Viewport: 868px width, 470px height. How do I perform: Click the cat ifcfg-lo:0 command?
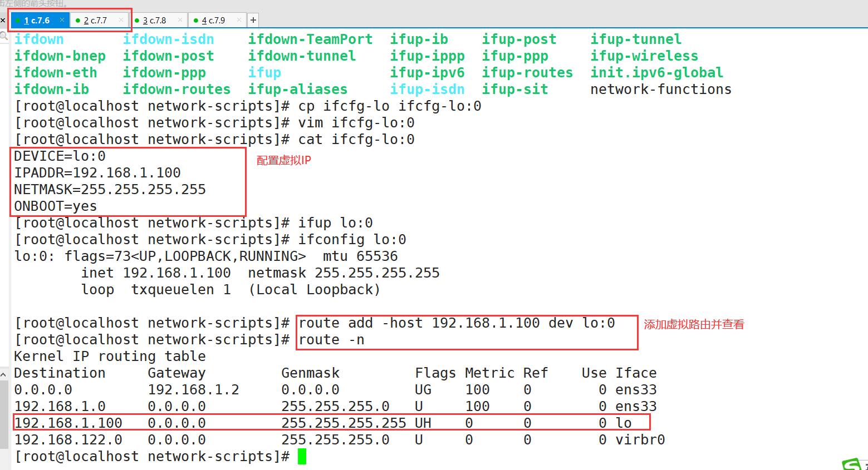tap(356, 140)
